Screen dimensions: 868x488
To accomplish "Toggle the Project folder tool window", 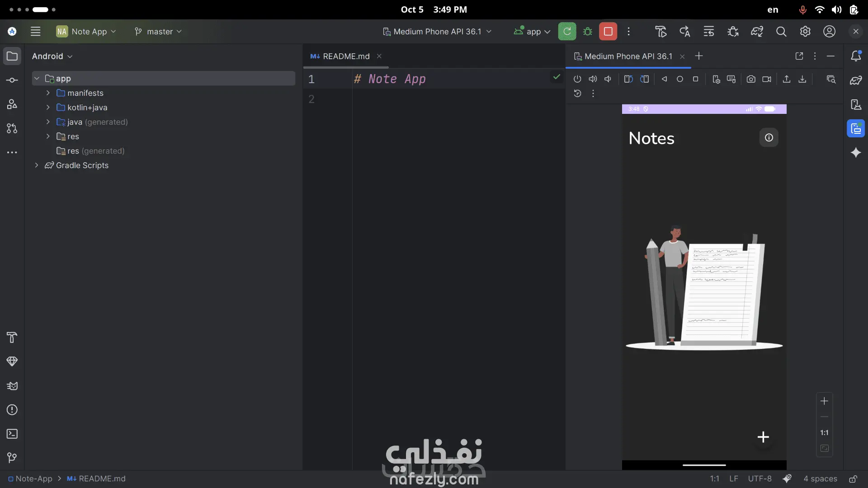I will 12,56.
